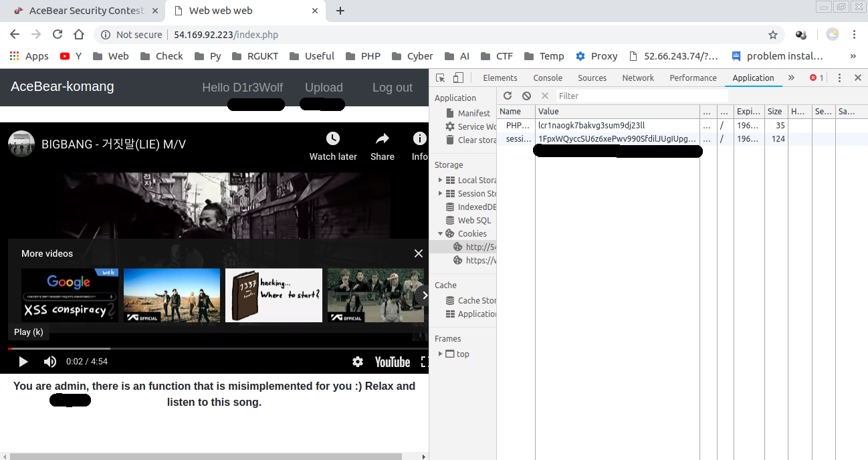Click the BIGBANG channel avatar
The height and width of the screenshot is (460, 868).
pos(21,144)
